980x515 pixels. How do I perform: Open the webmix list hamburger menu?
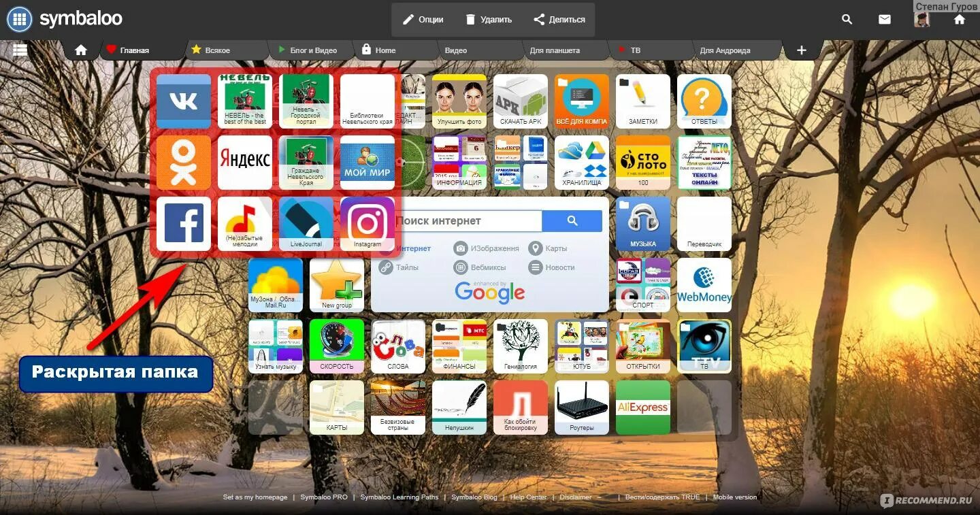click(20, 49)
